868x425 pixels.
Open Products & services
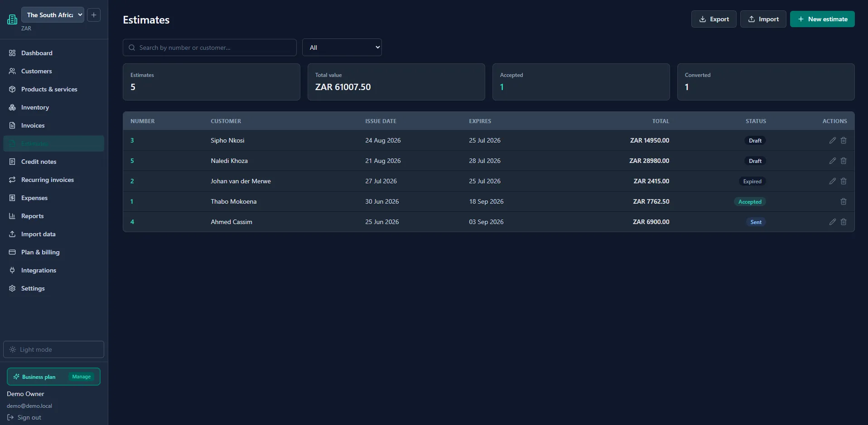53,89
